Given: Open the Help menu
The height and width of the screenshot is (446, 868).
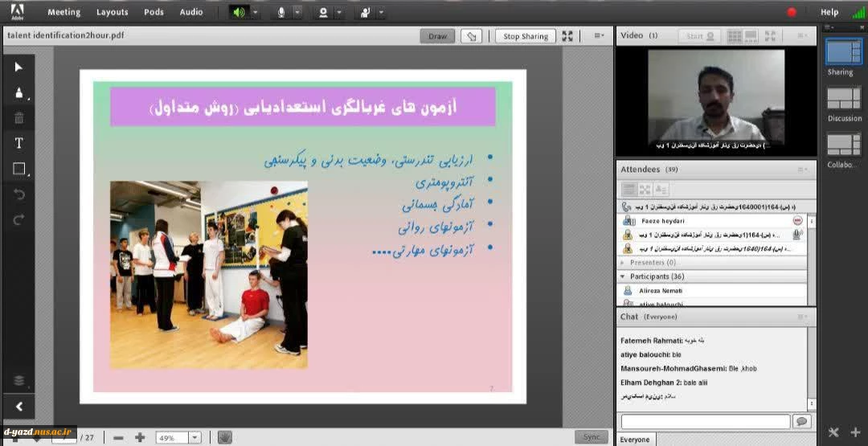Looking at the screenshot, I should [x=829, y=12].
